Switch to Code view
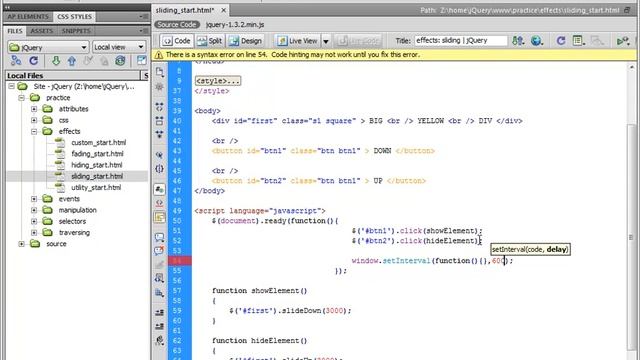Screen dimensions: 640x360 176,41
